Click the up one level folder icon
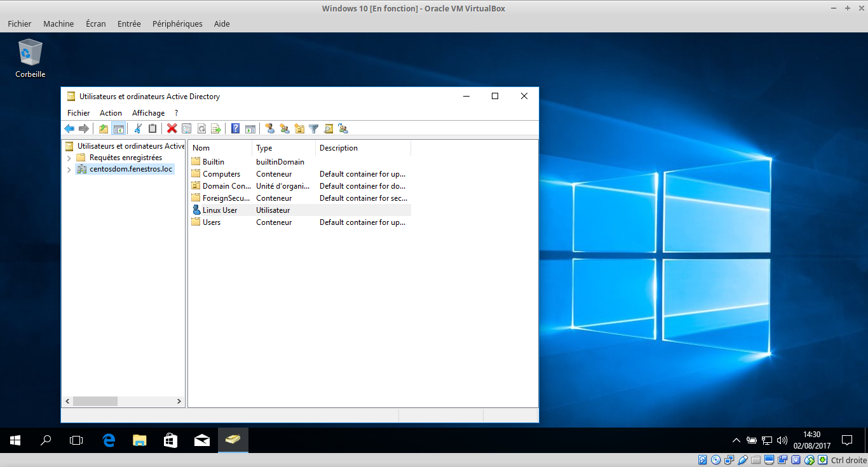868x467 pixels. [104, 128]
